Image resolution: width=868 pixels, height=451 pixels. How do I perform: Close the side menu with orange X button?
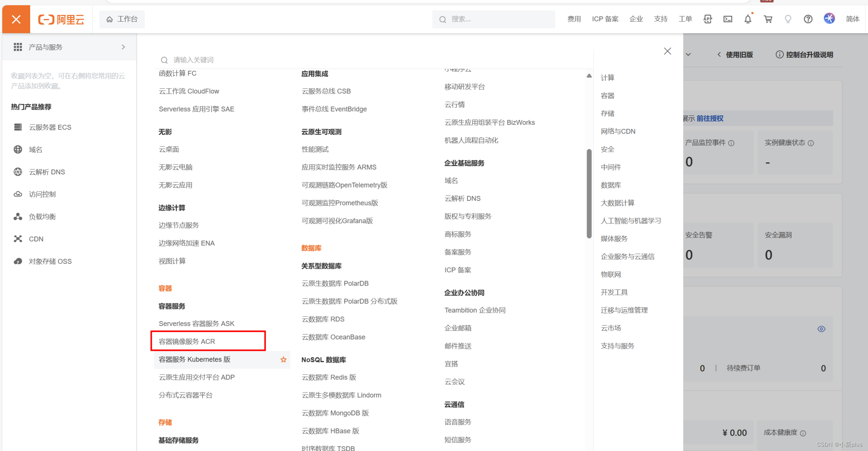pos(16,19)
